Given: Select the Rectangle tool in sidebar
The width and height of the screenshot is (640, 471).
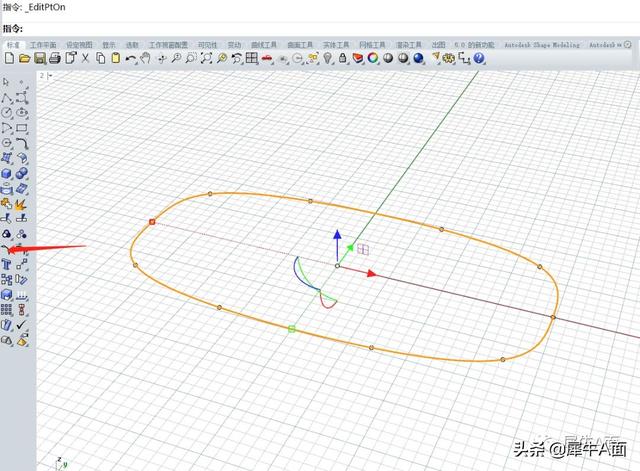Looking at the screenshot, I should (x=22, y=128).
